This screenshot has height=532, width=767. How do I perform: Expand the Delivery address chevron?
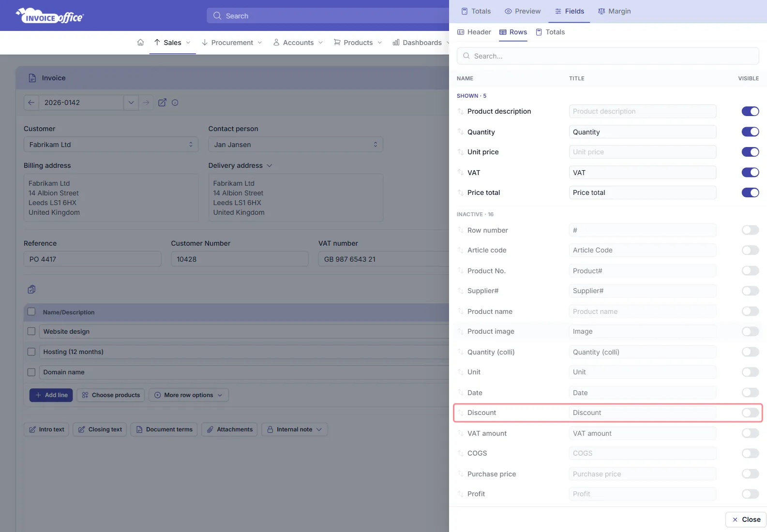(x=270, y=165)
